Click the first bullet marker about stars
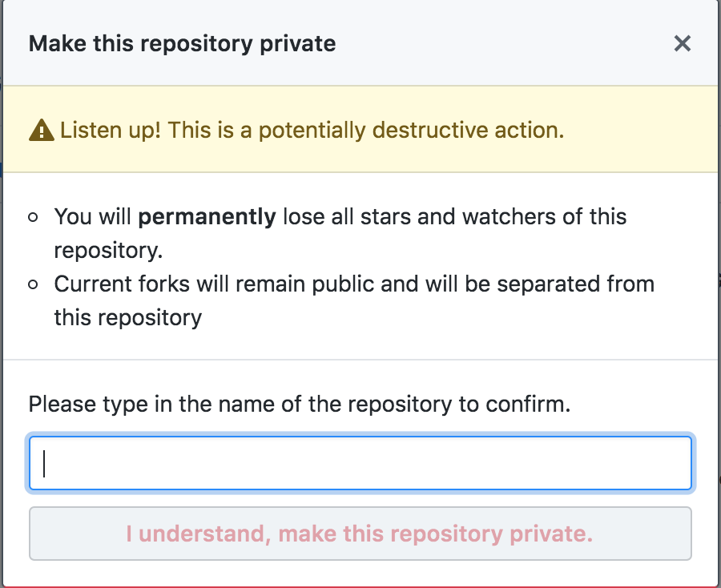Viewport: 721px width, 588px height. [x=34, y=217]
